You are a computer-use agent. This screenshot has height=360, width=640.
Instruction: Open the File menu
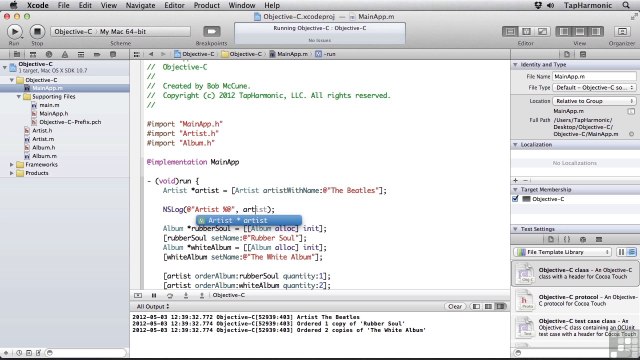tap(63, 5)
